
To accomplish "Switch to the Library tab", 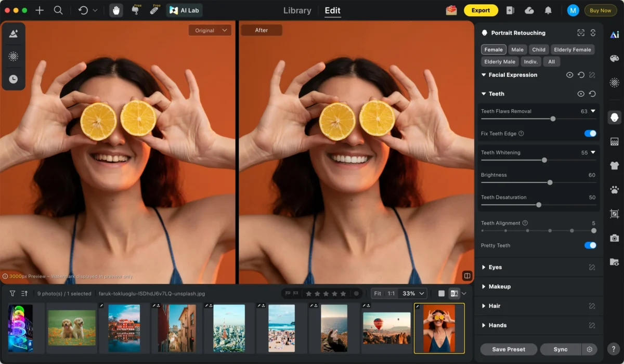I will click(x=297, y=10).
